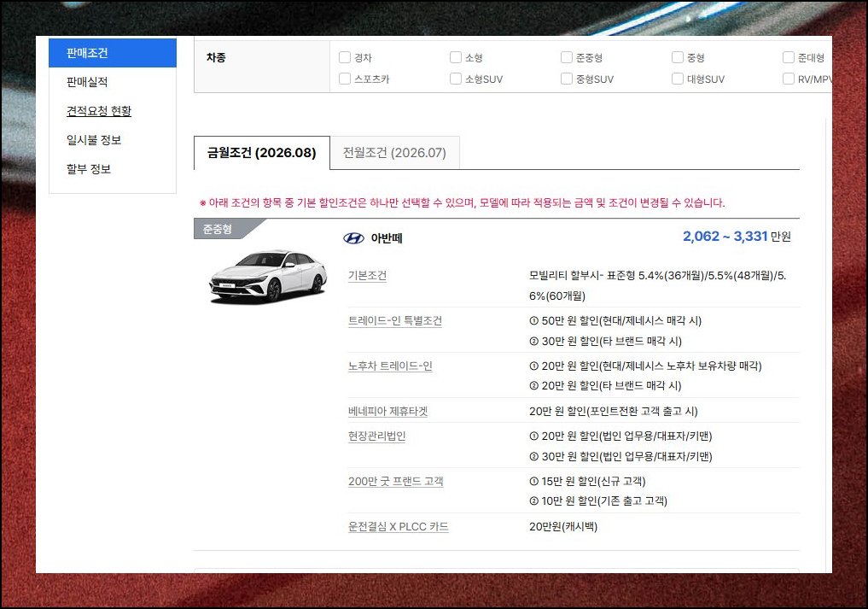Click the red notice about 기본 할인조건

(462, 202)
